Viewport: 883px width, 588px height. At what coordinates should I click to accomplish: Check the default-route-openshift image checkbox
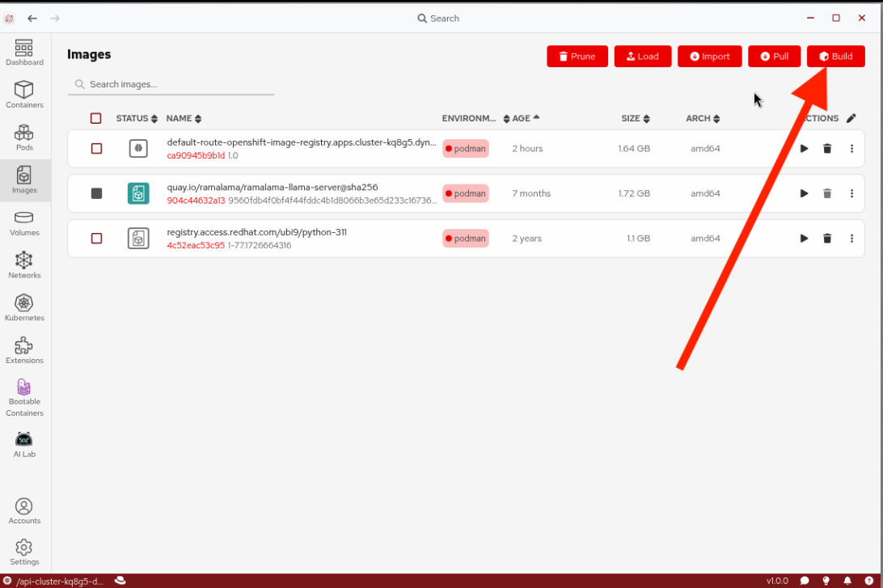pos(97,149)
